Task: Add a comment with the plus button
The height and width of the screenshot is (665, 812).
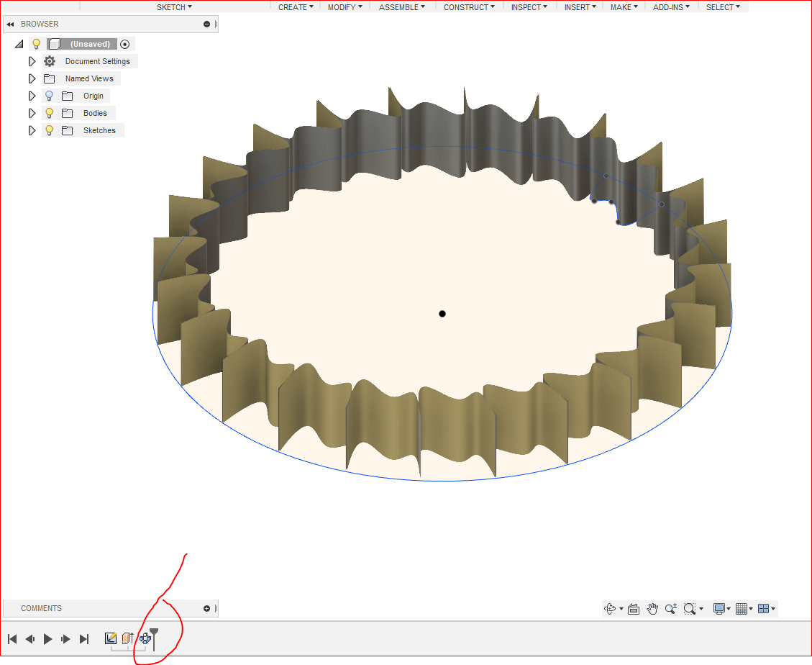Action: (206, 608)
